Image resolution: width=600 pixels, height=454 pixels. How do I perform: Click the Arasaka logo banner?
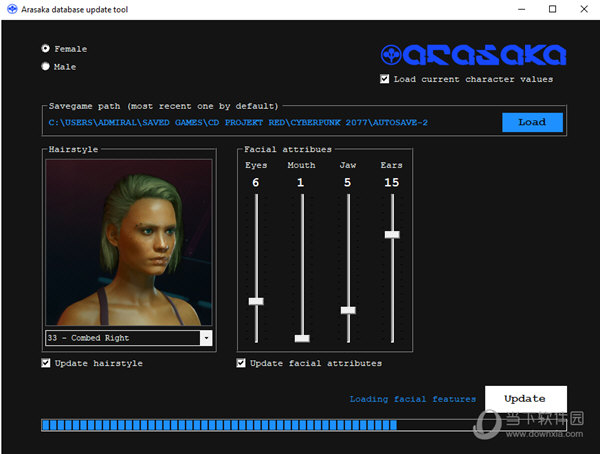click(473, 54)
